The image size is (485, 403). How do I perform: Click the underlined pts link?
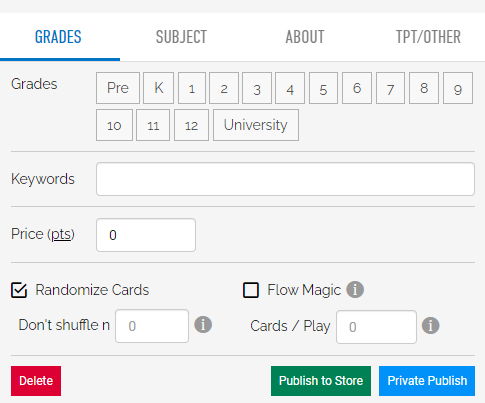click(x=62, y=234)
